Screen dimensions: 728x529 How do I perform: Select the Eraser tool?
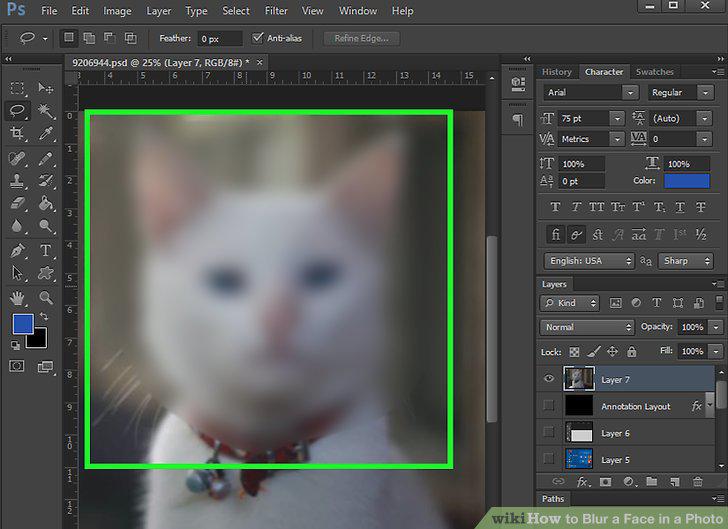pyautogui.click(x=17, y=203)
